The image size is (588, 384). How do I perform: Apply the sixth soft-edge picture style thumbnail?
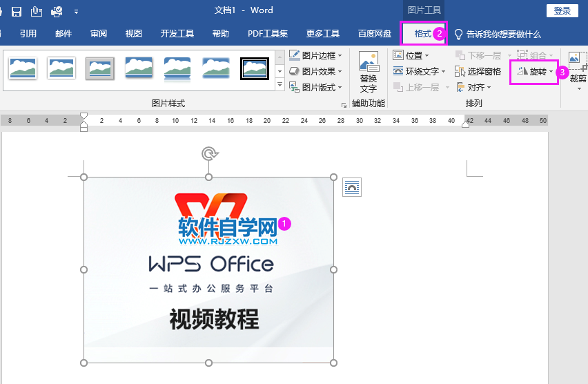(x=216, y=68)
